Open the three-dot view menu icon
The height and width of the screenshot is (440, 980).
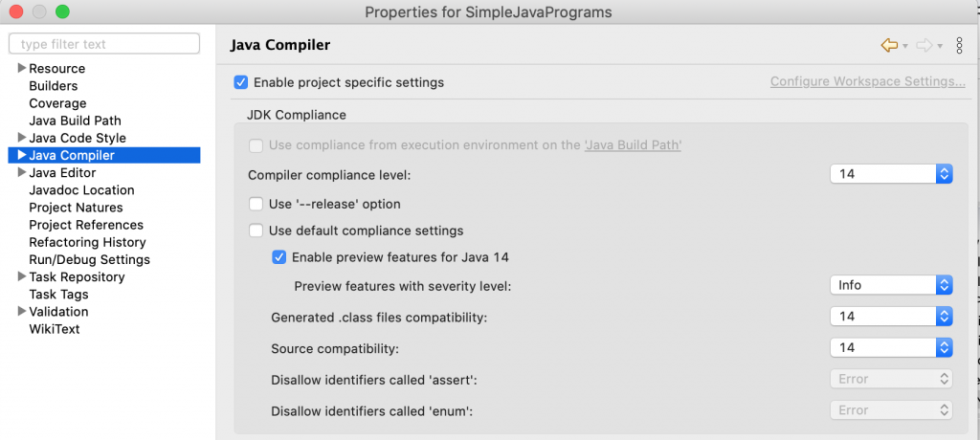(x=959, y=45)
